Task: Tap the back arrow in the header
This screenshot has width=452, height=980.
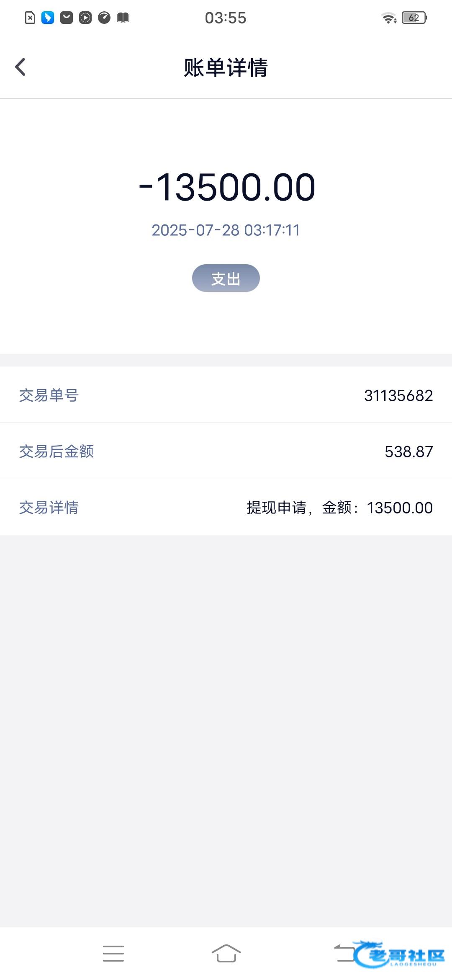Action: [20, 67]
